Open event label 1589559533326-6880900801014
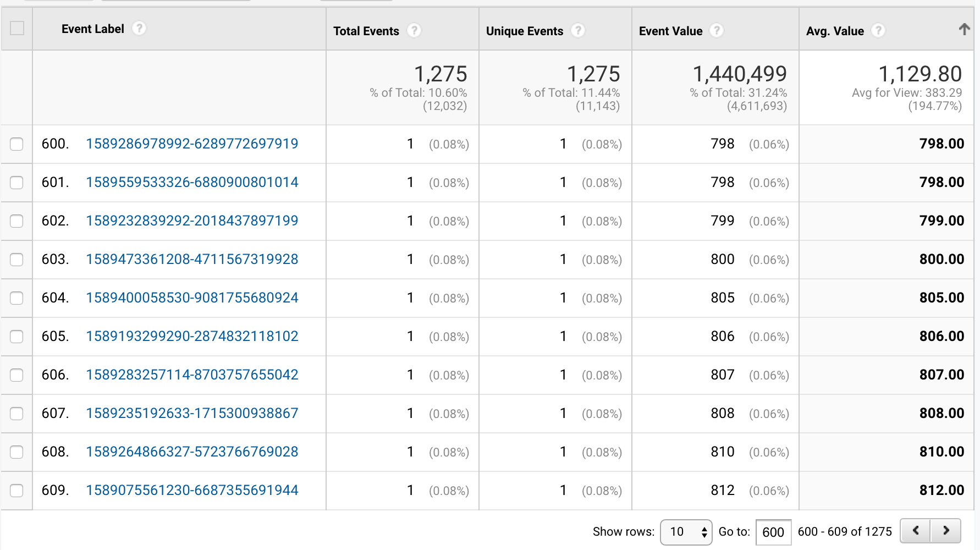The width and height of the screenshot is (980, 550). pos(192,182)
